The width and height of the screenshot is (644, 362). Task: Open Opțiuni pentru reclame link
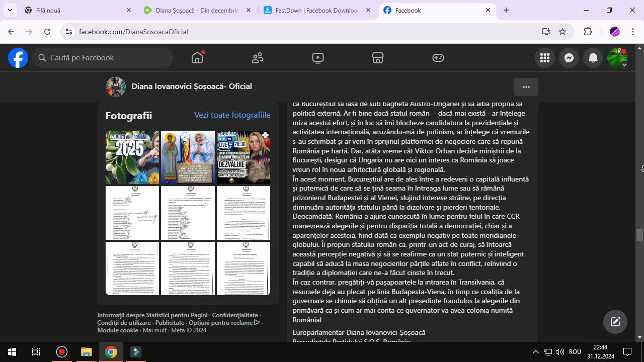click(224, 323)
